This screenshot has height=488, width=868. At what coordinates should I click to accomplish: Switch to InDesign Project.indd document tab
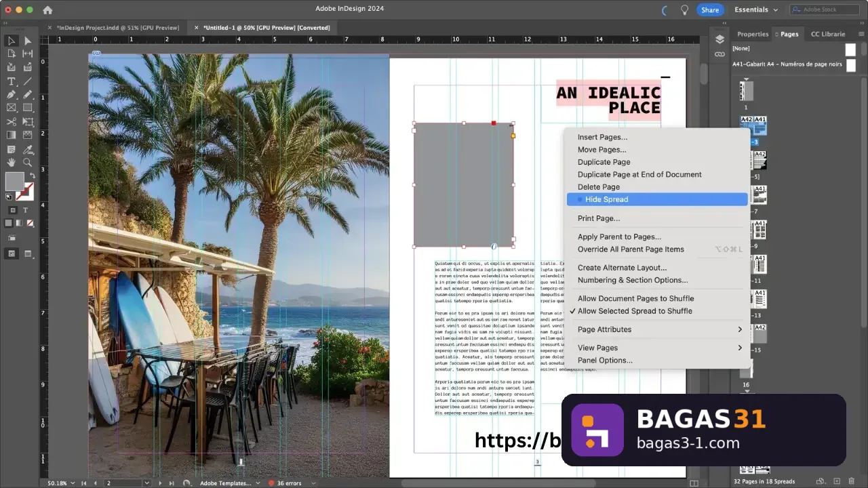[117, 28]
